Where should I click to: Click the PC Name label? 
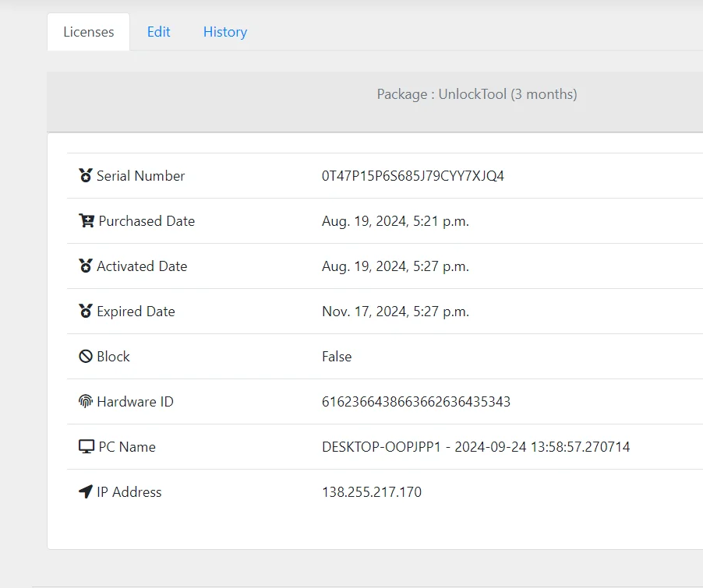[x=127, y=447]
